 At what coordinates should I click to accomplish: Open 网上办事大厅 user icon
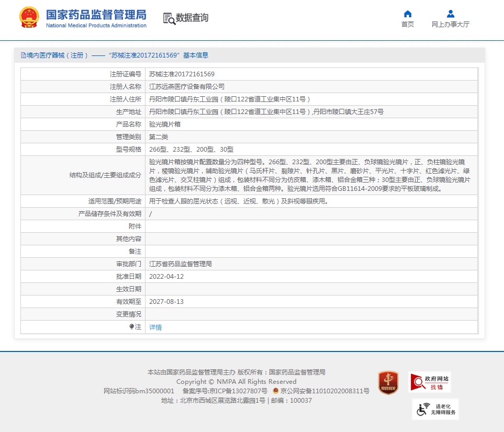[451, 14]
